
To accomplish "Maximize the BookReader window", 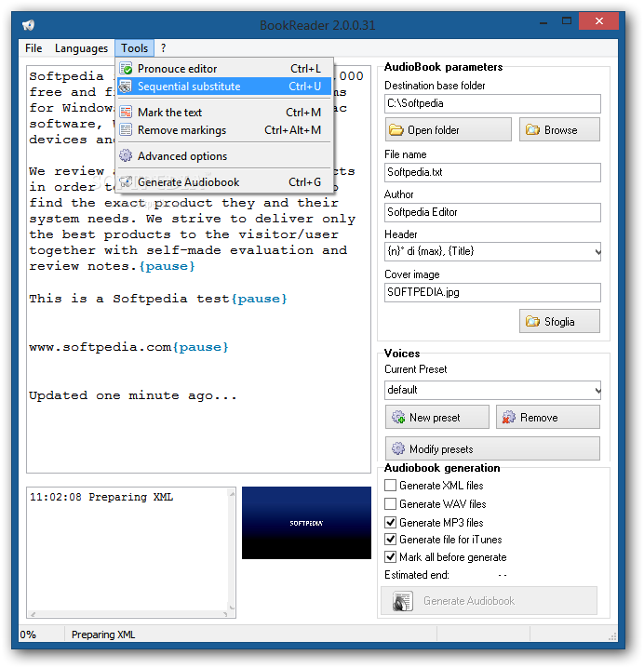I will (567, 20).
